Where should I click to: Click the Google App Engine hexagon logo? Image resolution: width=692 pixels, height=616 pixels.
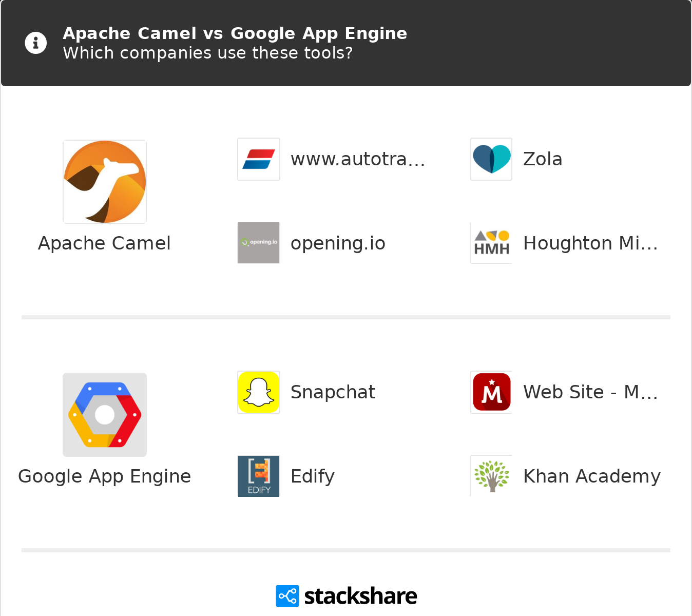(105, 415)
